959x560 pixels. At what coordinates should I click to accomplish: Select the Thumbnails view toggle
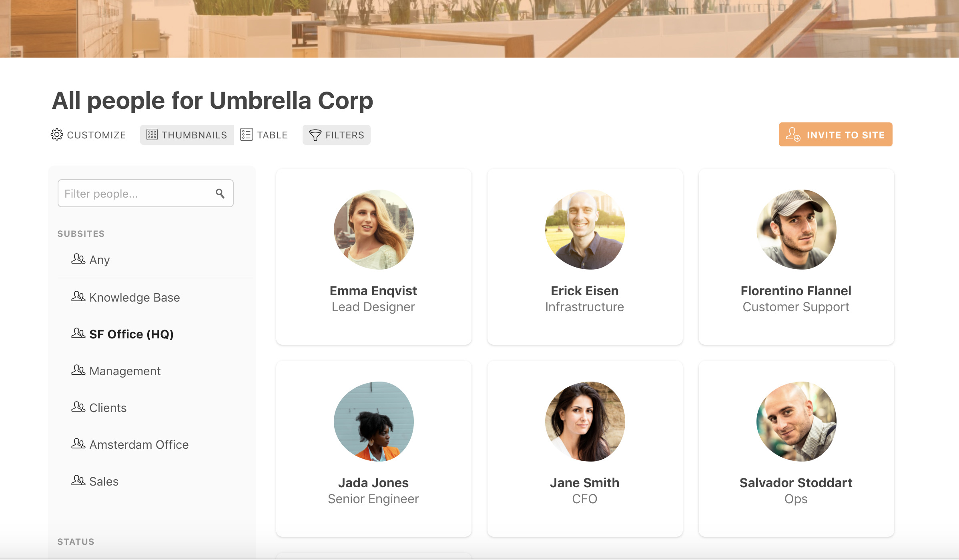[186, 134]
